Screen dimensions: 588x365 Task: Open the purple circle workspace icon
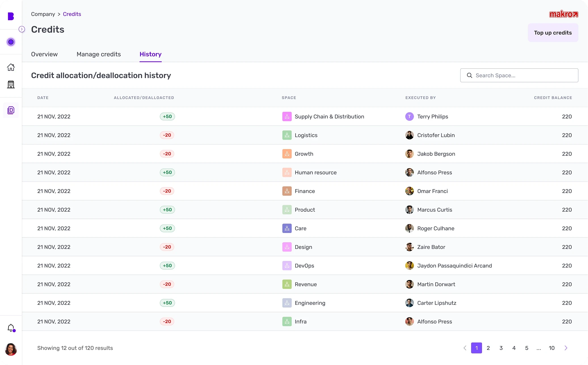tap(11, 42)
